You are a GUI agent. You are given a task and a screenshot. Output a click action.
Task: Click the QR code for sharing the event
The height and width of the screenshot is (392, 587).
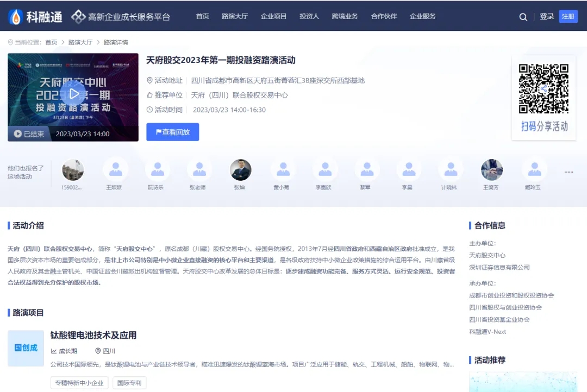tap(544, 88)
